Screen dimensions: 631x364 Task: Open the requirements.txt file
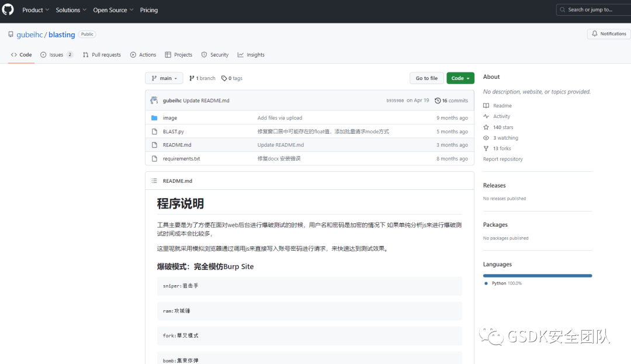[181, 158]
